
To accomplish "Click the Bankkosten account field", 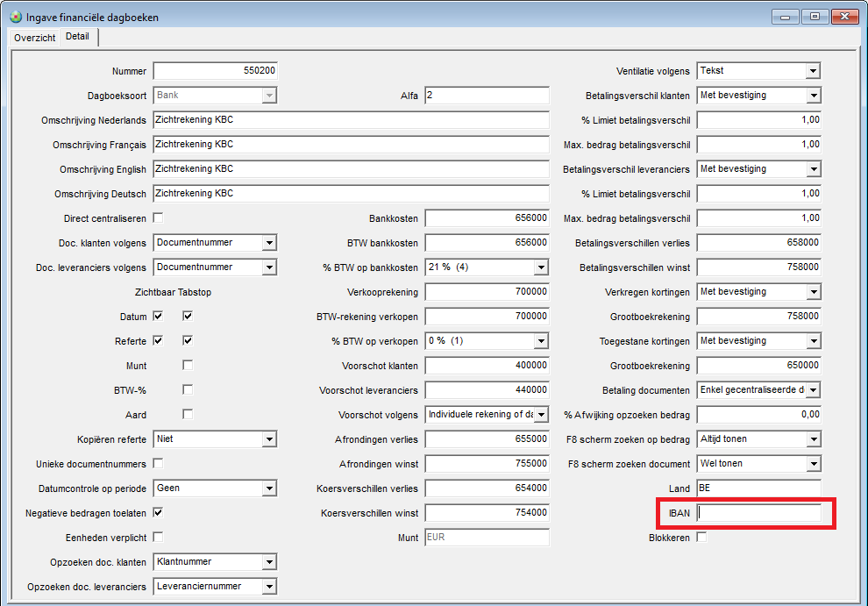I will (487, 218).
